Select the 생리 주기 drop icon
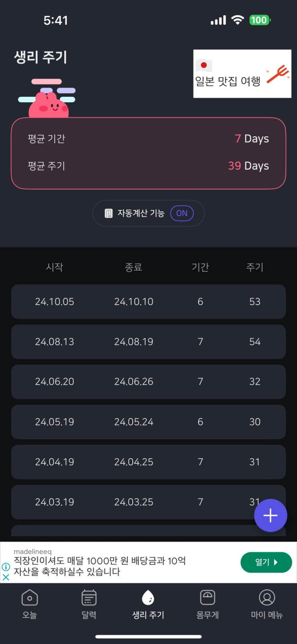This screenshot has height=644, width=297. click(x=148, y=598)
